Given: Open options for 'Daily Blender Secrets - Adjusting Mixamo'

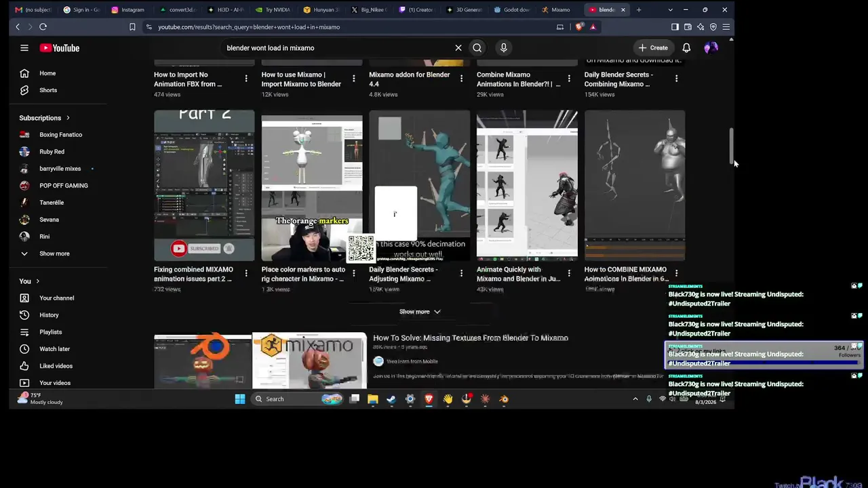Looking at the screenshot, I should (x=462, y=273).
